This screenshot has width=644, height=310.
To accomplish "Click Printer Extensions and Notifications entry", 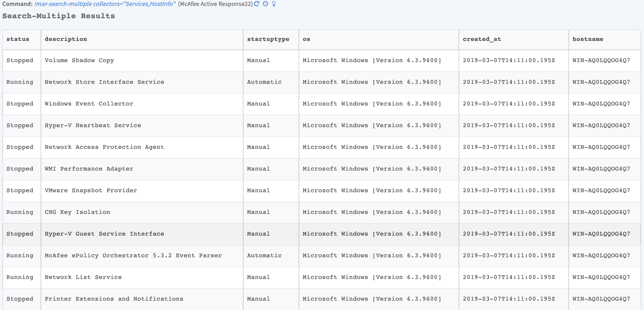I will coord(114,299).
